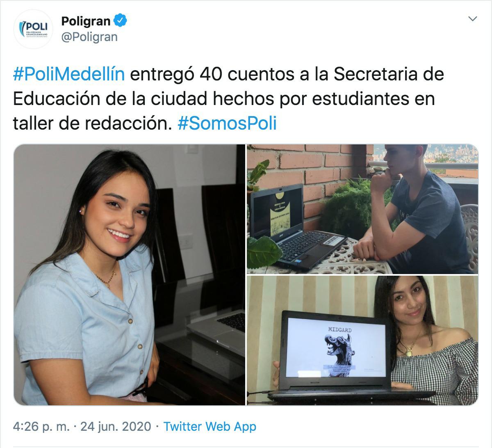
Task: Open photo of woman in checkered off-shoulder top
Action: (362, 341)
